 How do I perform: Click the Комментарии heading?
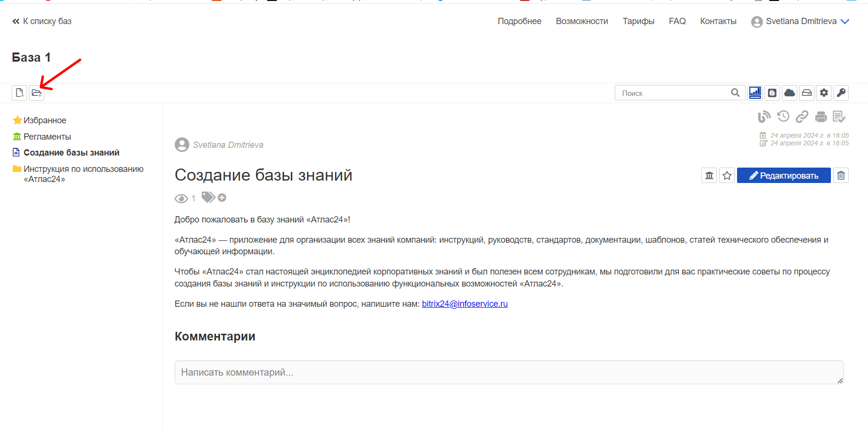215,336
